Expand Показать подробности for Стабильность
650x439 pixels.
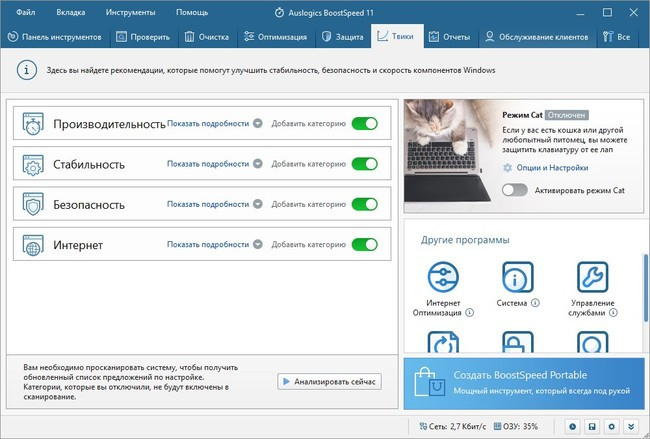click(x=214, y=164)
